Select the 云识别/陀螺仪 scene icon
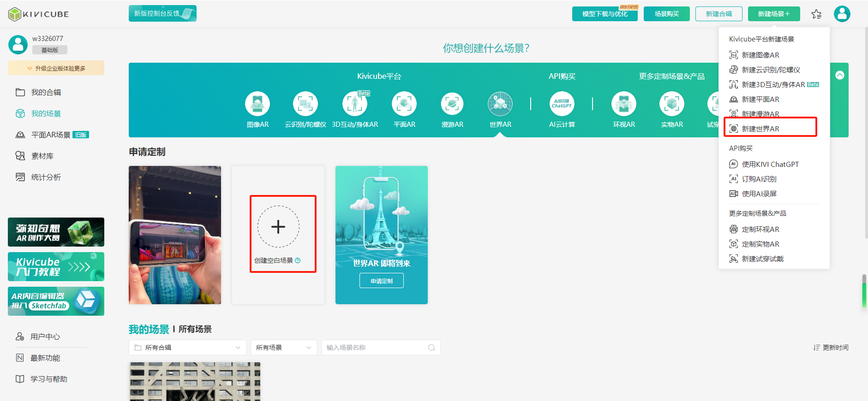This screenshot has height=401, width=868. click(x=305, y=104)
